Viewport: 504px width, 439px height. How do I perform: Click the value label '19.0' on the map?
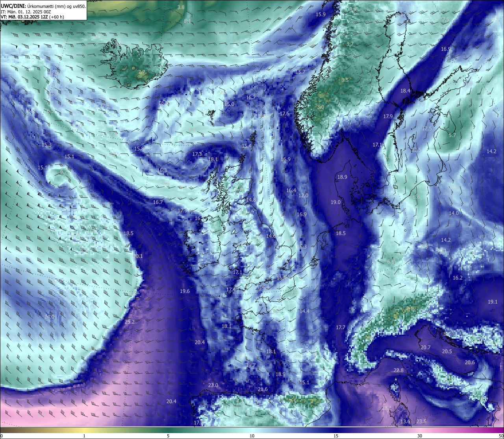[x=335, y=202]
